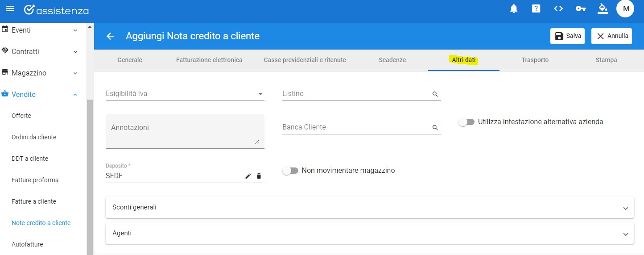Delete the SEDE deposito with trash icon
This screenshot has height=255, width=644.
click(x=259, y=176)
